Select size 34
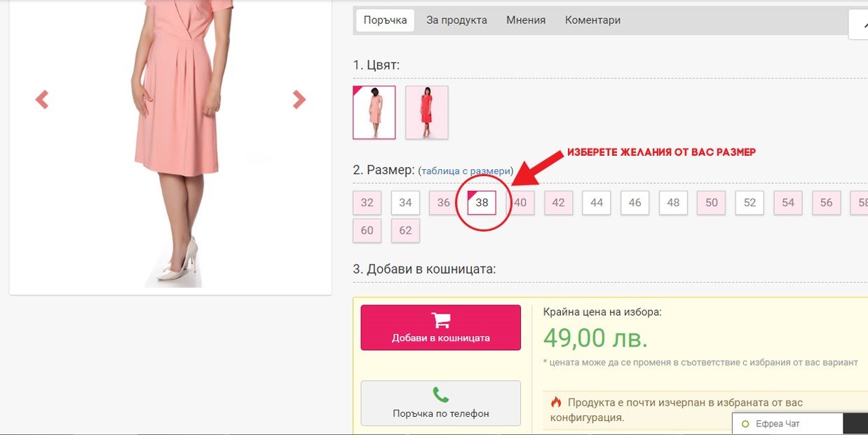This screenshot has width=868, height=435. pos(405,203)
